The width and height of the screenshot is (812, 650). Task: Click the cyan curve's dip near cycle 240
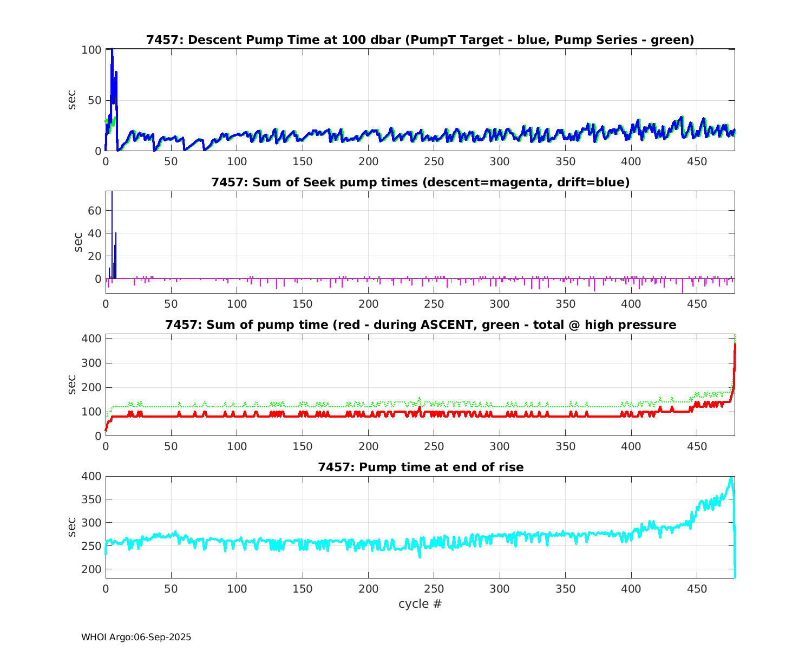420,556
